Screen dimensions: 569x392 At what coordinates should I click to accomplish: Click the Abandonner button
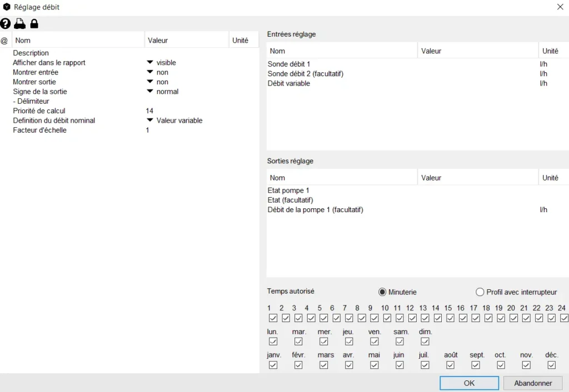point(533,383)
